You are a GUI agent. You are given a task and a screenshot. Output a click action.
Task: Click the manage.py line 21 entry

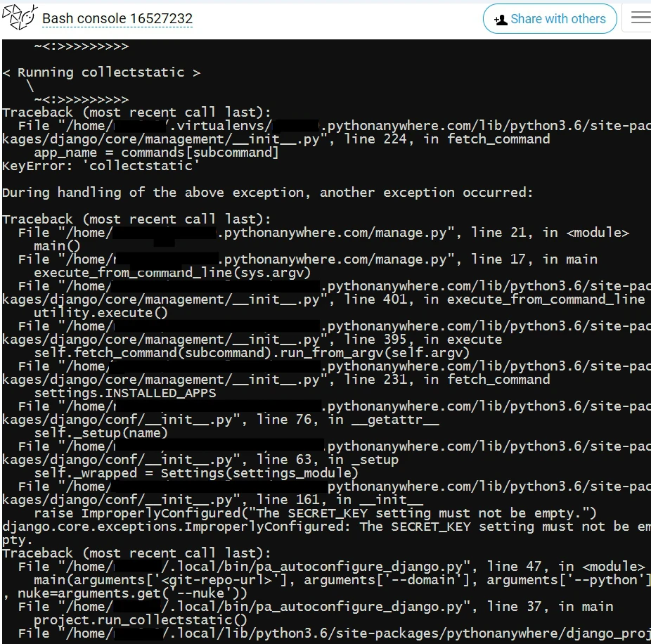324,233
